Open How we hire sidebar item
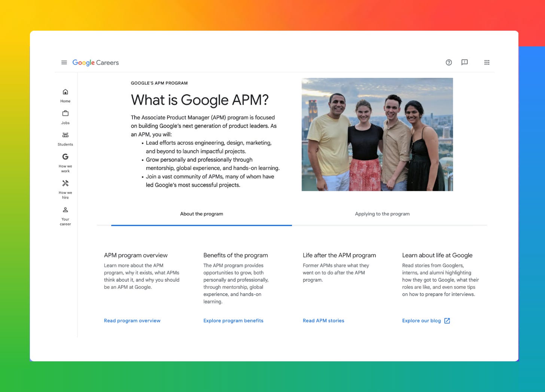This screenshot has height=392, width=545. (66, 190)
